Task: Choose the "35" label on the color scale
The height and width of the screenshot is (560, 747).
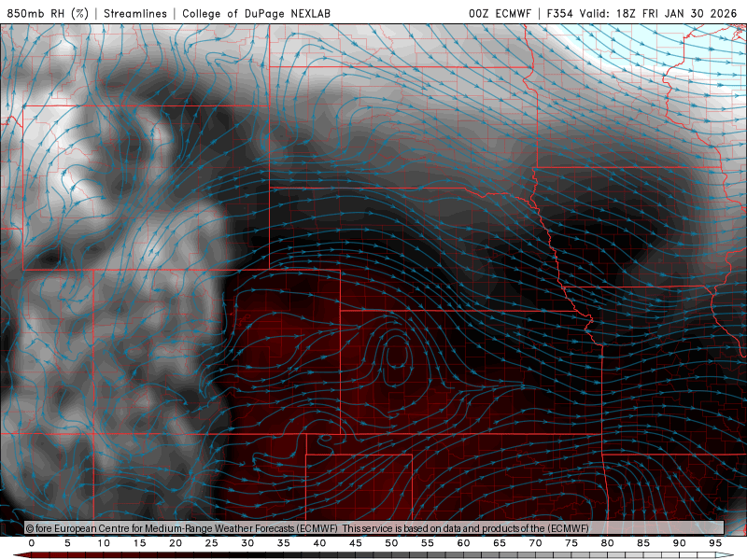Action: [284, 543]
